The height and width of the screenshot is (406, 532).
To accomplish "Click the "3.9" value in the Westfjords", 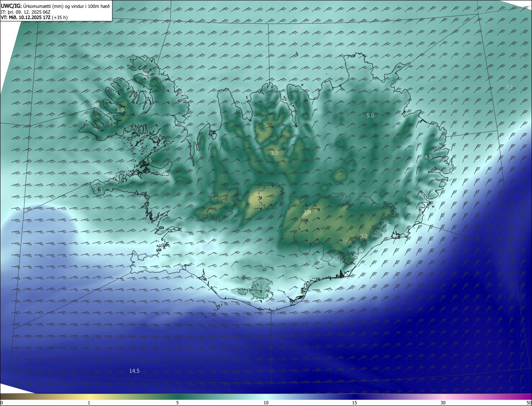I will click(x=120, y=110).
